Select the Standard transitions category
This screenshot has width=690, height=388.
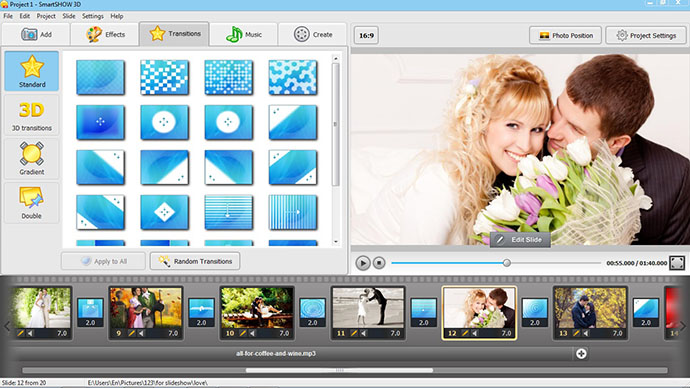(32, 71)
